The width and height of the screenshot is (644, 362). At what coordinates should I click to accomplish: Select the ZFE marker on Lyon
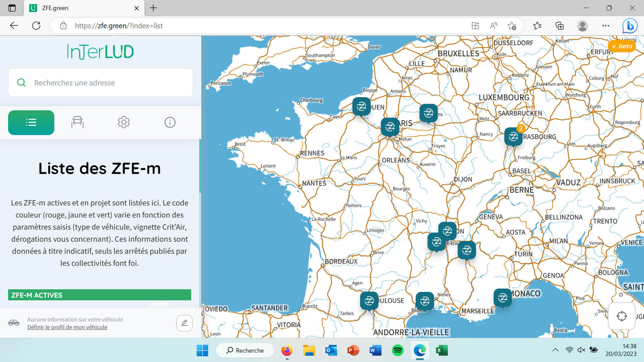447,231
